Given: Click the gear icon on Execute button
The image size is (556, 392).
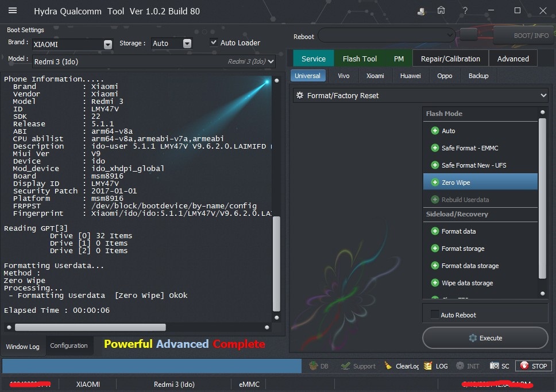Looking at the screenshot, I should 473,338.
